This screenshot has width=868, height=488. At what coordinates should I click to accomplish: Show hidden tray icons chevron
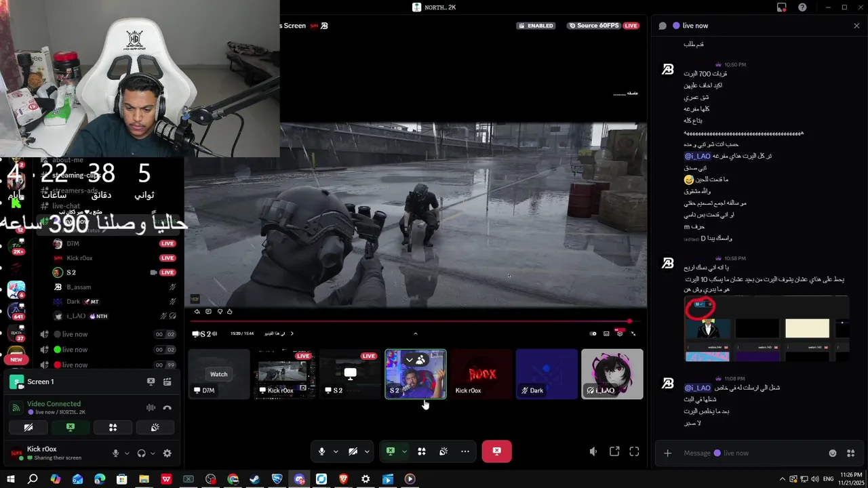point(782,479)
